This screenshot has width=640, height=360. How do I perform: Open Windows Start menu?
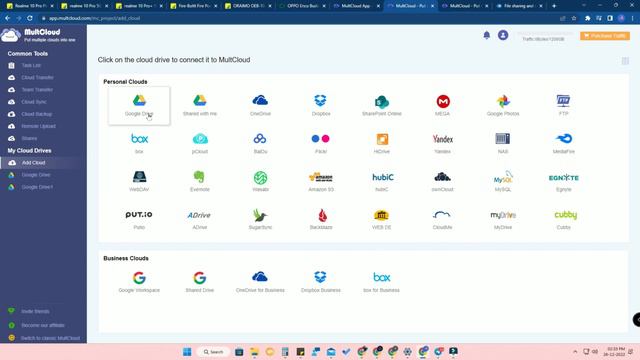[x=187, y=351]
